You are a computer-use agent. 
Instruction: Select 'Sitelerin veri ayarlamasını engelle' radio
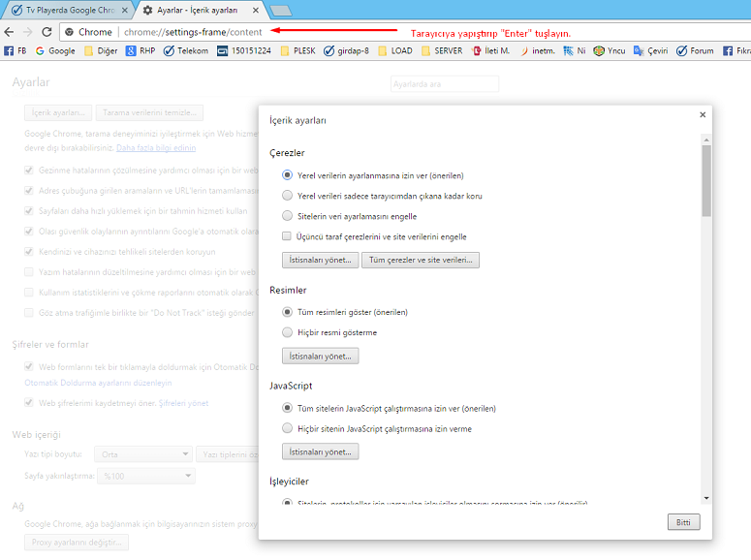click(x=287, y=215)
